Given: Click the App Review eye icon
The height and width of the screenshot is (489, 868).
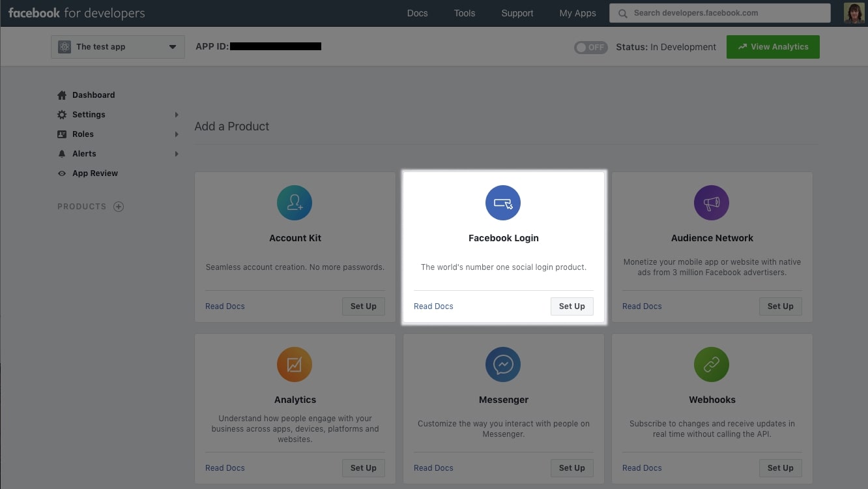Looking at the screenshot, I should (x=62, y=173).
